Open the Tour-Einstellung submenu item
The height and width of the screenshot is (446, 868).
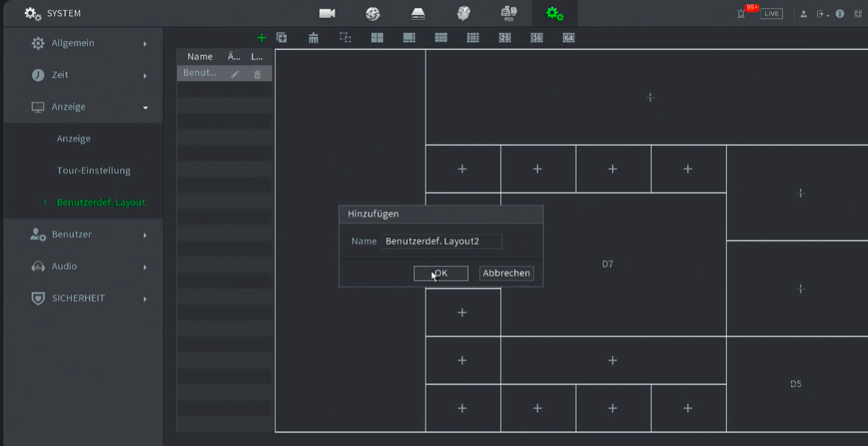93,171
